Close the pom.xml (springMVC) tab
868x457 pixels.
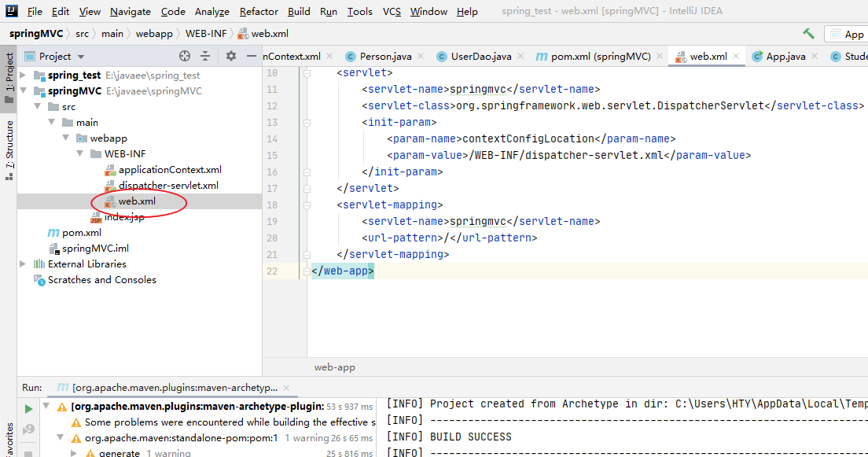pos(660,56)
